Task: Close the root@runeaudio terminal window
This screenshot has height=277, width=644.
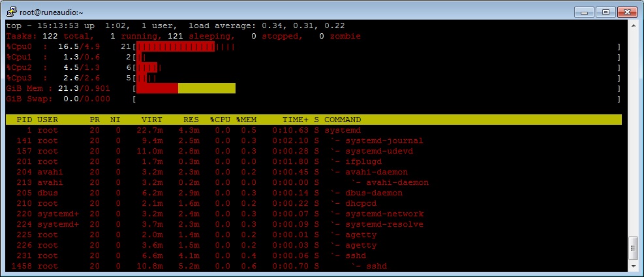Action: (x=627, y=12)
